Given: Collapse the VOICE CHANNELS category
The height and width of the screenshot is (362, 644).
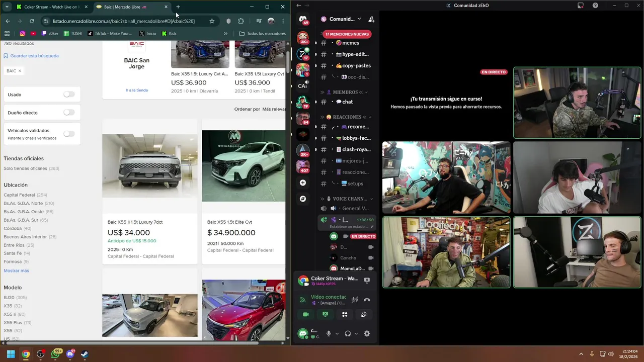Looking at the screenshot, I should point(347,199).
